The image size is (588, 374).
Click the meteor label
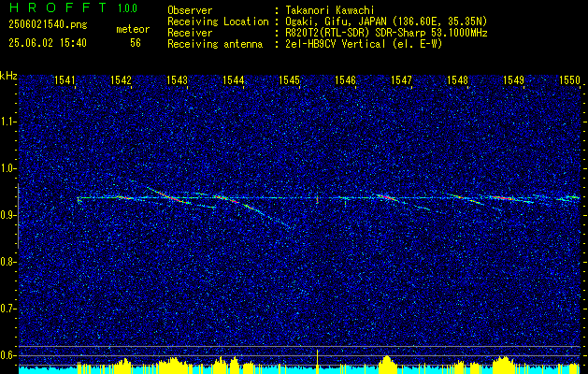(x=133, y=29)
